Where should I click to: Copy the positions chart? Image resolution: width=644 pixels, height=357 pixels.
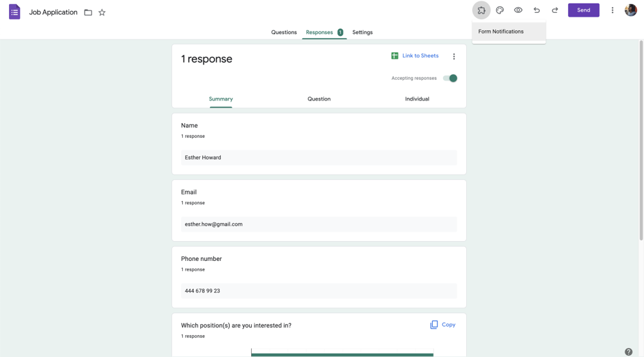point(442,325)
